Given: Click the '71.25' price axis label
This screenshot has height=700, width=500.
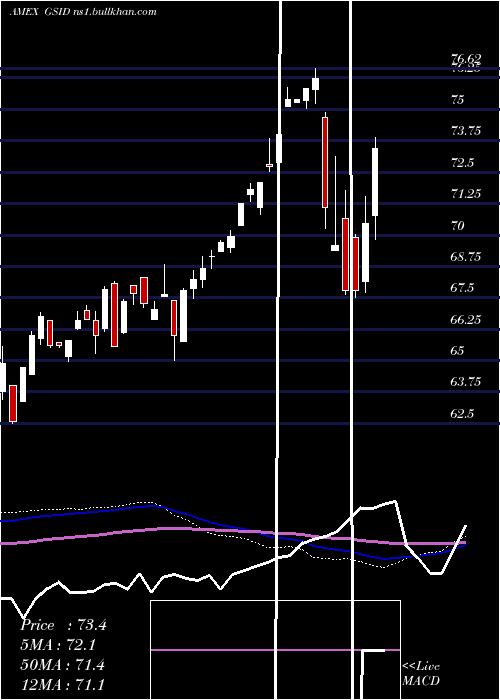Looking at the screenshot, I should (467, 194).
